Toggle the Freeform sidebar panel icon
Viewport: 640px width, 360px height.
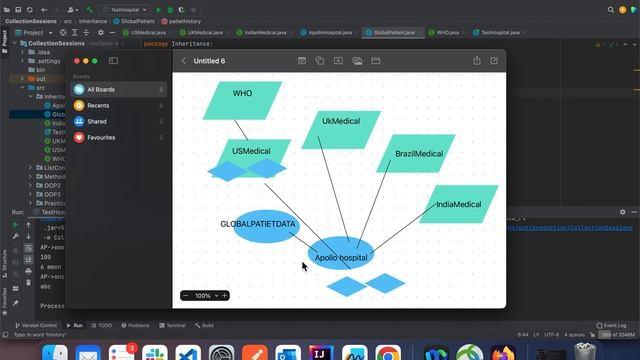pyautogui.click(x=113, y=61)
